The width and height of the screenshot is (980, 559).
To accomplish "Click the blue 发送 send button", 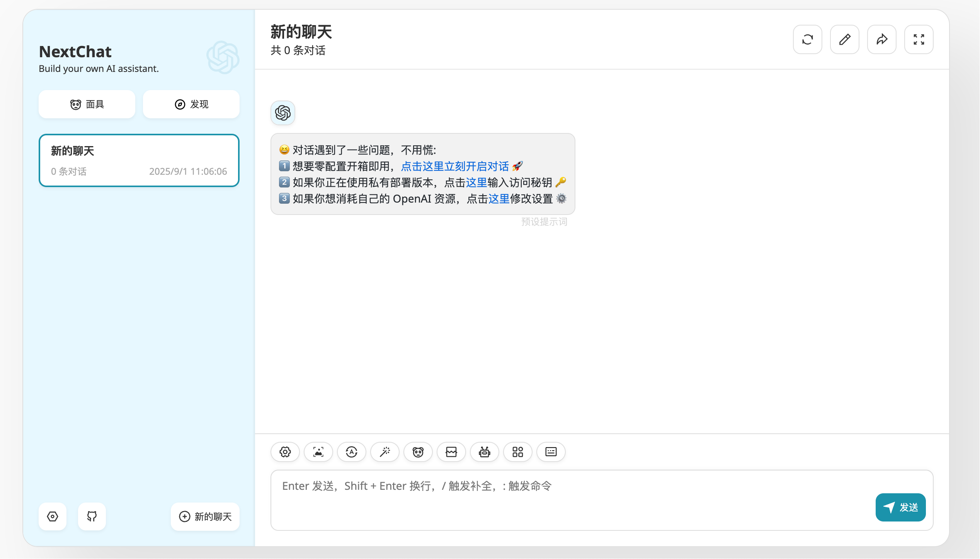I will point(901,508).
